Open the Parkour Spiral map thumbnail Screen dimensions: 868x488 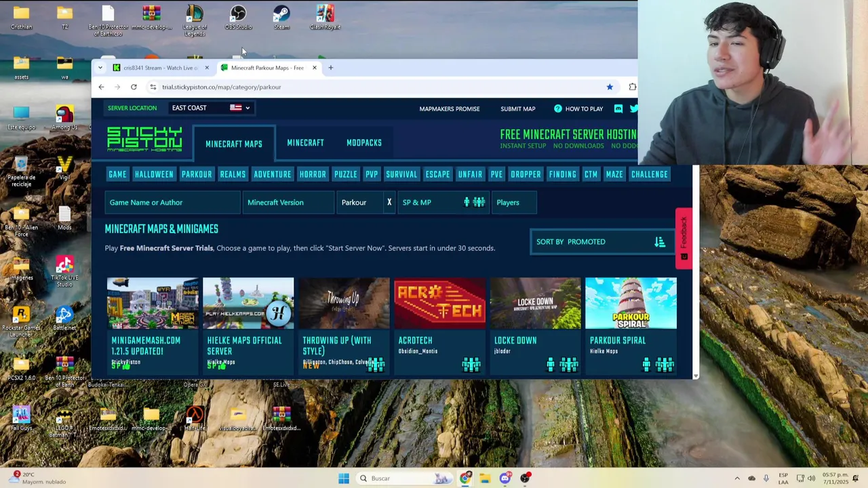631,303
